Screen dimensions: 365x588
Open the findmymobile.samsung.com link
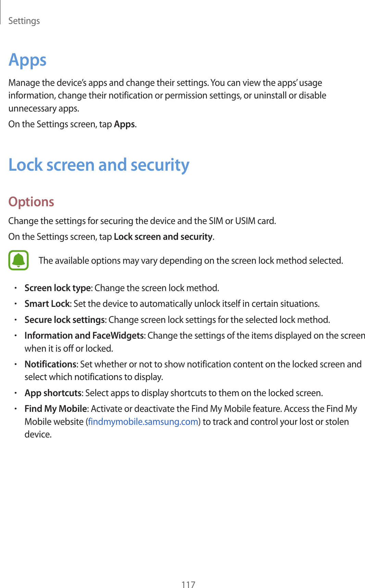point(143,421)
